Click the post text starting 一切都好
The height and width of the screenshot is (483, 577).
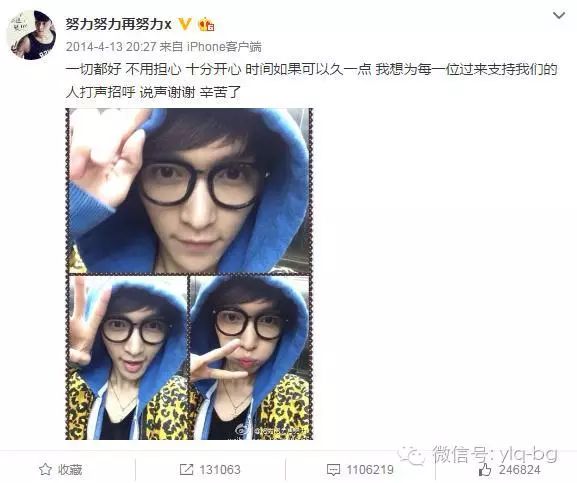311,81
